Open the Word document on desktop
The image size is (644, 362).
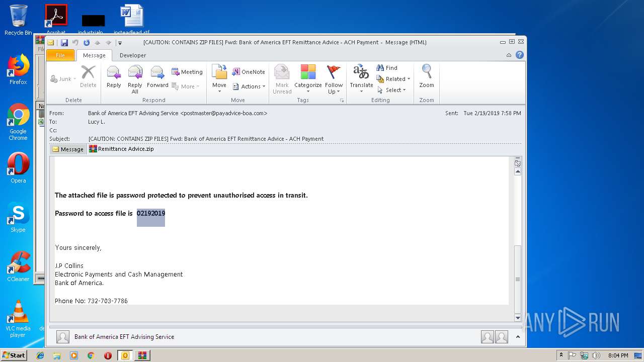pos(132,19)
